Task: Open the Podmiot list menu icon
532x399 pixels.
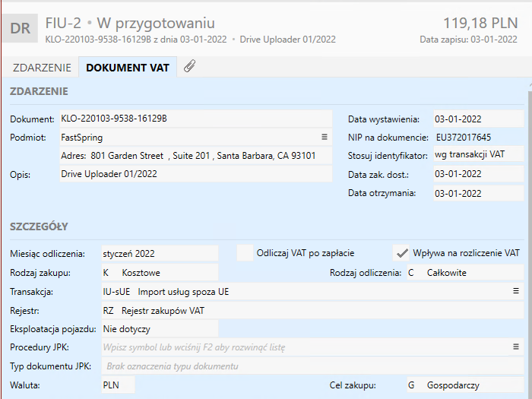Action: [325, 138]
